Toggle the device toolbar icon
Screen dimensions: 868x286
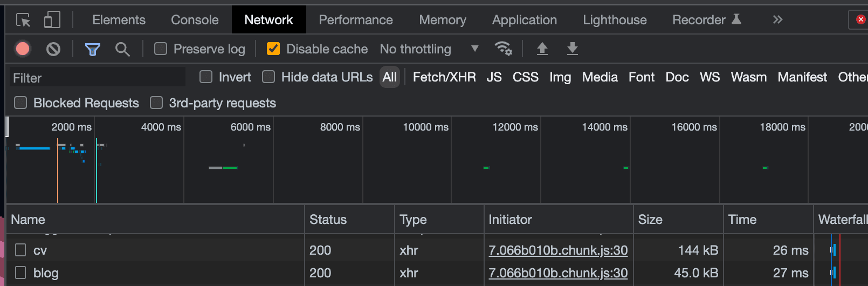tap(52, 20)
